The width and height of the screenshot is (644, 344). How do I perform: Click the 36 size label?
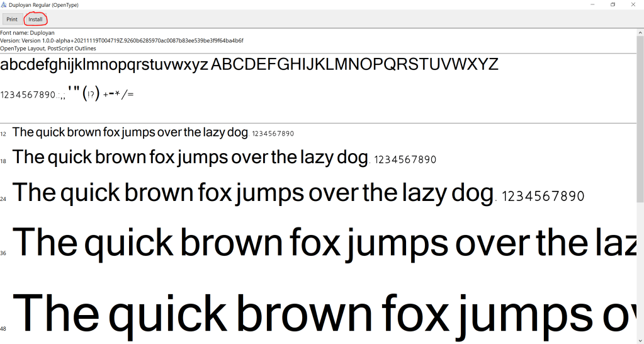click(x=4, y=253)
